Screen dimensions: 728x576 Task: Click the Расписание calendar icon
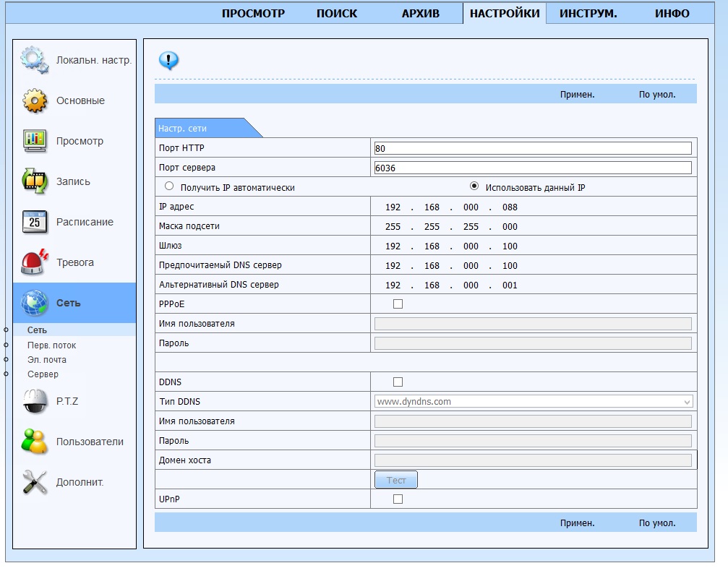tap(34, 222)
